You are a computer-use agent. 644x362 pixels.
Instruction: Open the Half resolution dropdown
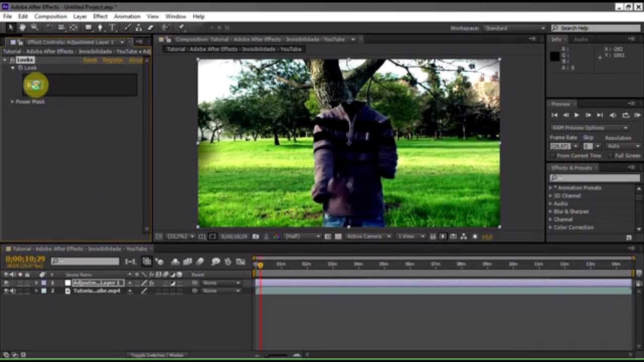tap(302, 236)
